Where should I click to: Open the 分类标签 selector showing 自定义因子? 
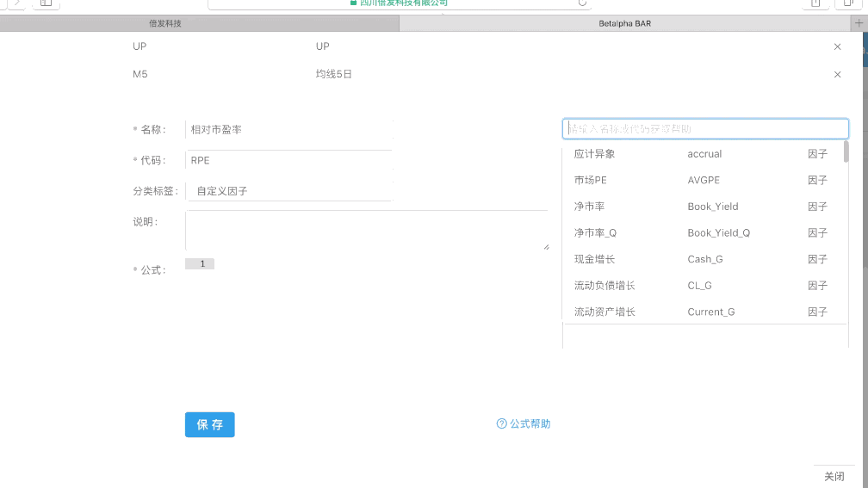point(289,191)
